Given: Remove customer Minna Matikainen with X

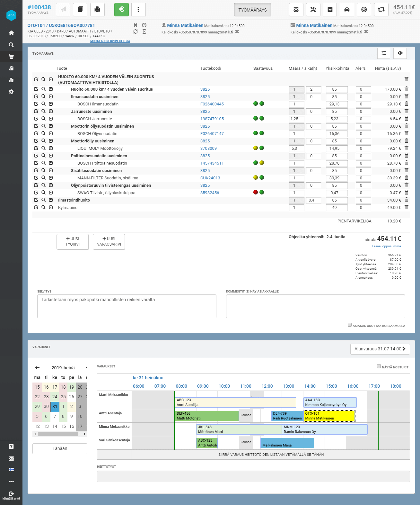Looking at the screenshot, I should [237, 32].
